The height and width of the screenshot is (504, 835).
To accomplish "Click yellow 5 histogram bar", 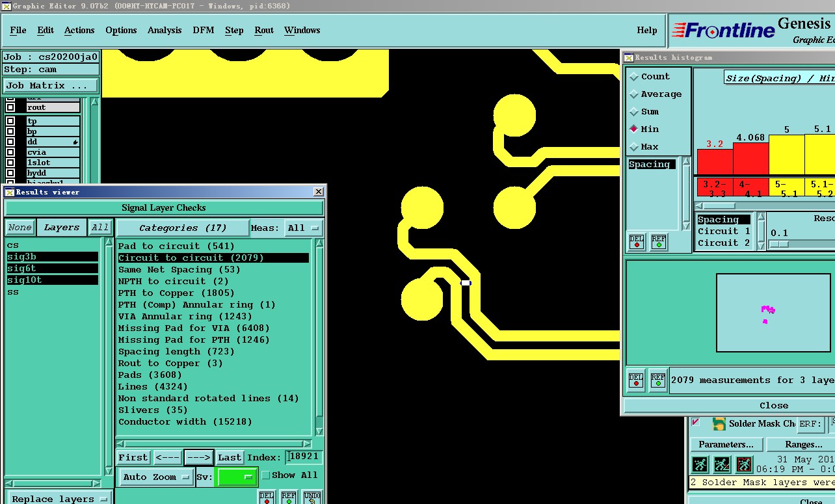I will 787,155.
